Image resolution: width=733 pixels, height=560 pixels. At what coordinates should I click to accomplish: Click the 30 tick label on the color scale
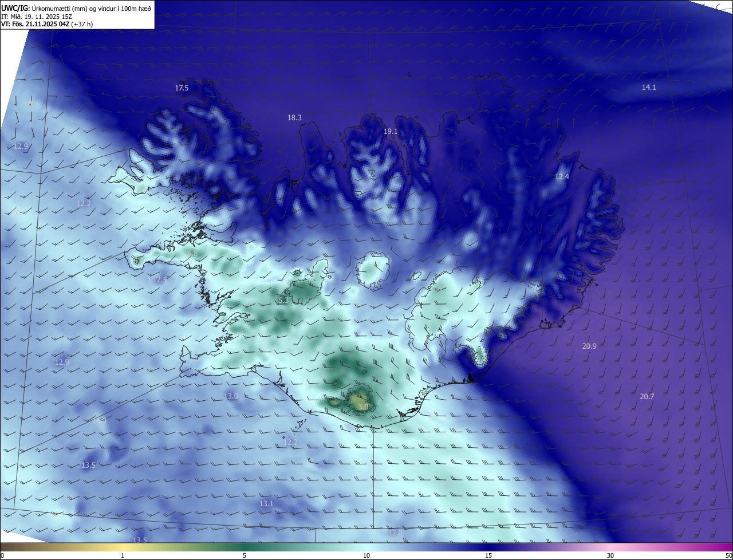pyautogui.click(x=610, y=555)
